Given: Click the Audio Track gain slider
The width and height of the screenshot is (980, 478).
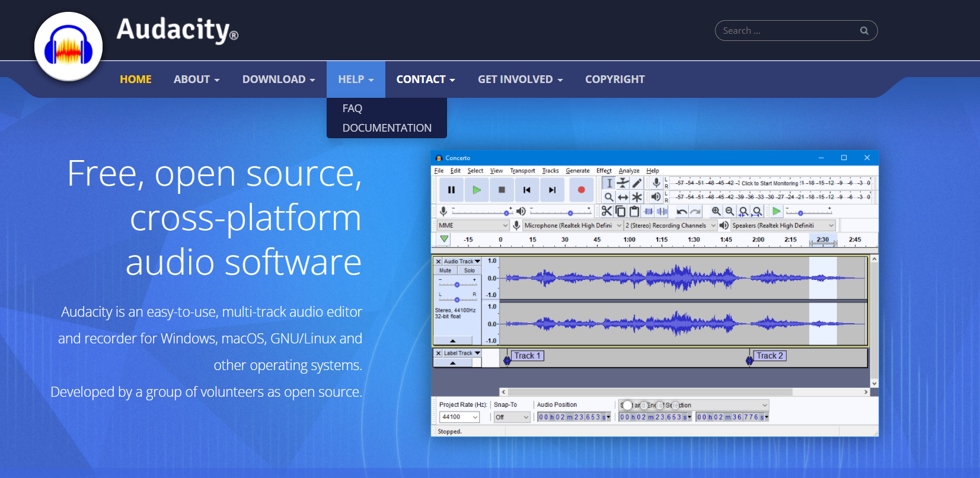Looking at the screenshot, I should tap(457, 285).
